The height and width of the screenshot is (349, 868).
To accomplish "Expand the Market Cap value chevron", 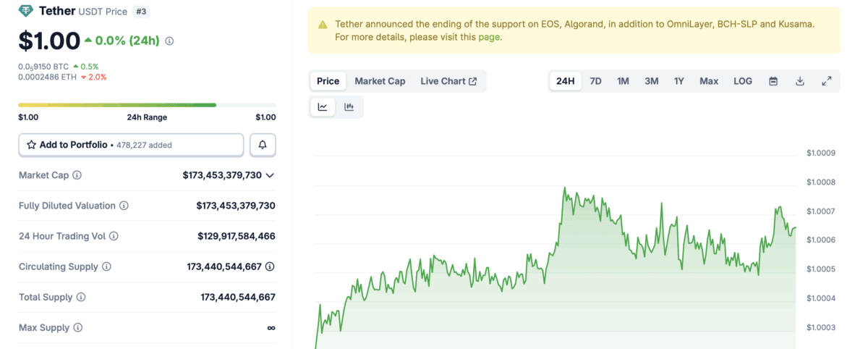I will (x=270, y=175).
